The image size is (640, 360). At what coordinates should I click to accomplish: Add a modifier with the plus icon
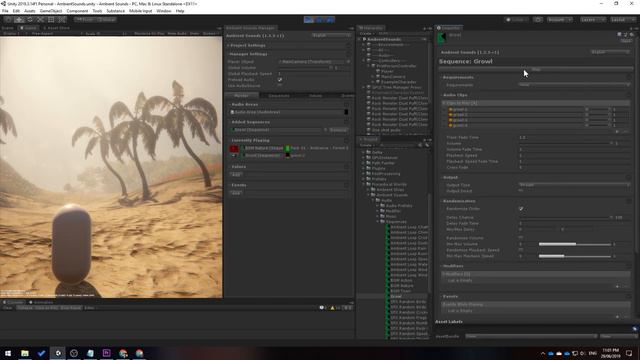(x=617, y=286)
